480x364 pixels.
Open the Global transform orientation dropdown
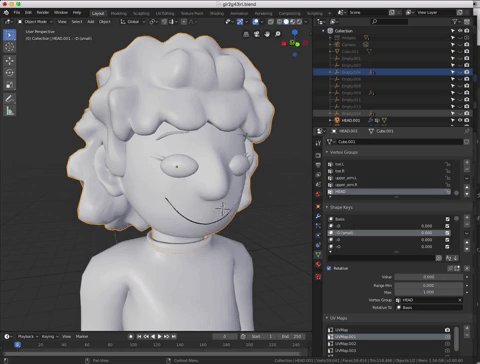coord(133,22)
